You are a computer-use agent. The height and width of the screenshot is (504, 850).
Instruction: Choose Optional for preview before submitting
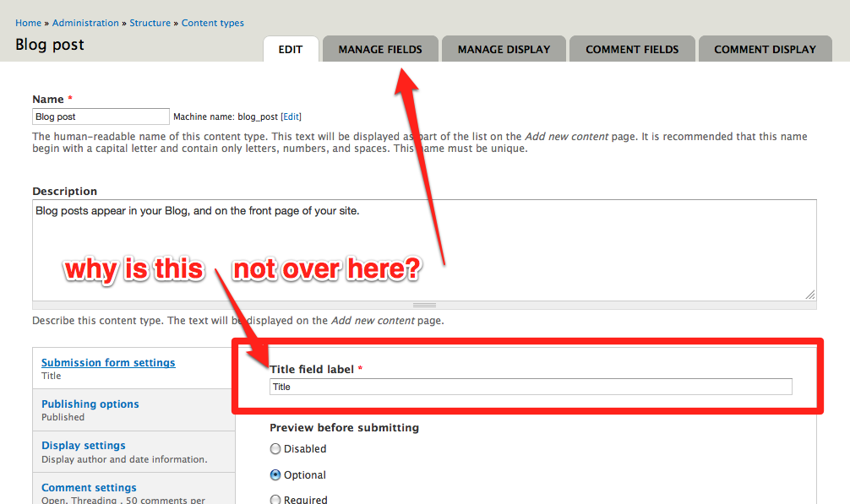tap(275, 474)
